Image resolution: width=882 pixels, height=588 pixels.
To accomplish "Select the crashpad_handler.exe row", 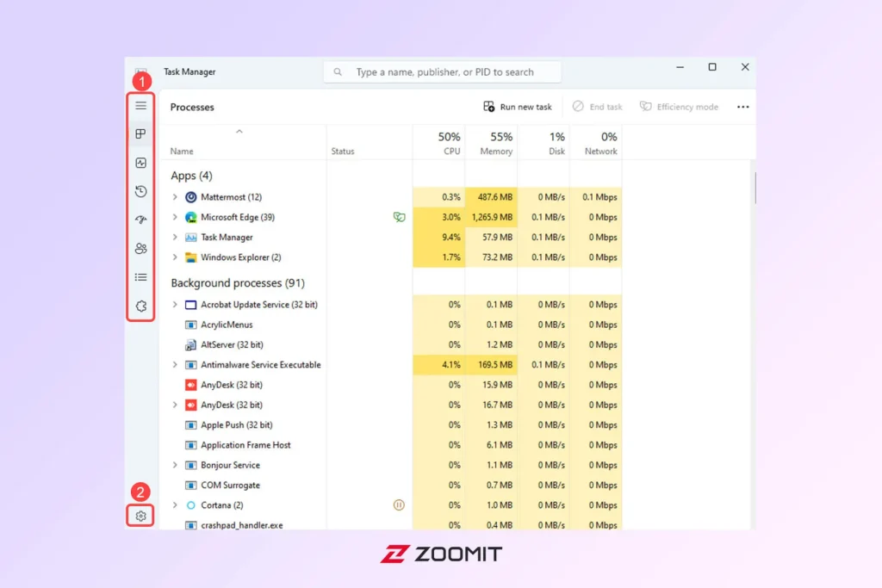I will click(x=391, y=524).
